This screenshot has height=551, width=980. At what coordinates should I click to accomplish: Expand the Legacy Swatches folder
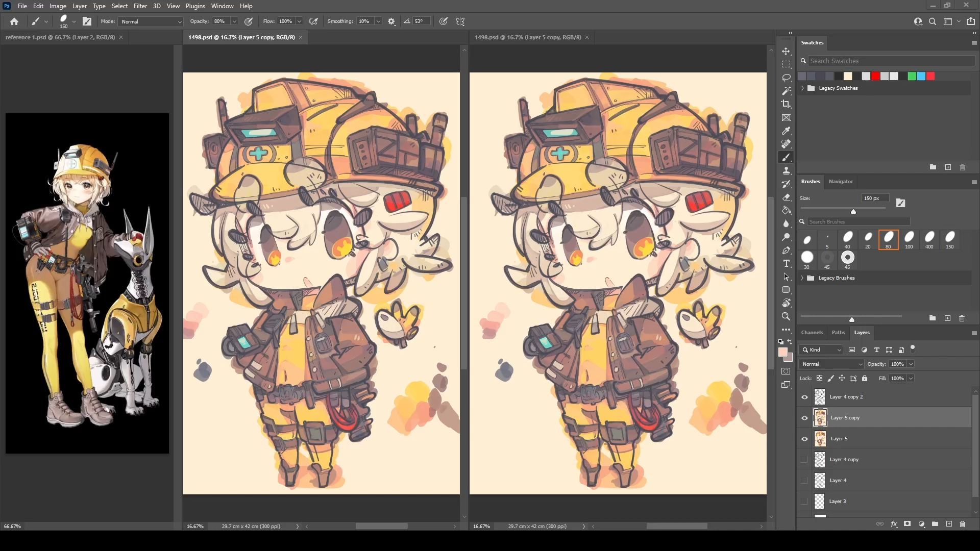pyautogui.click(x=802, y=88)
